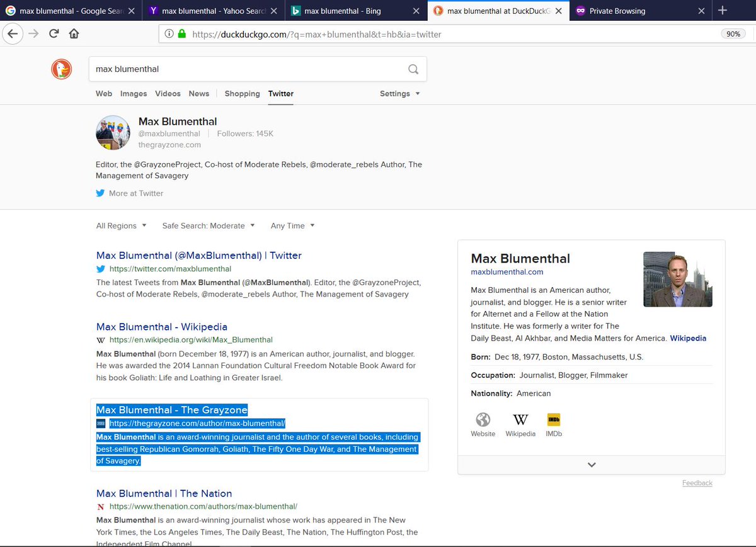756x547 pixels.
Task: Open the Settings dropdown
Action: (x=399, y=94)
